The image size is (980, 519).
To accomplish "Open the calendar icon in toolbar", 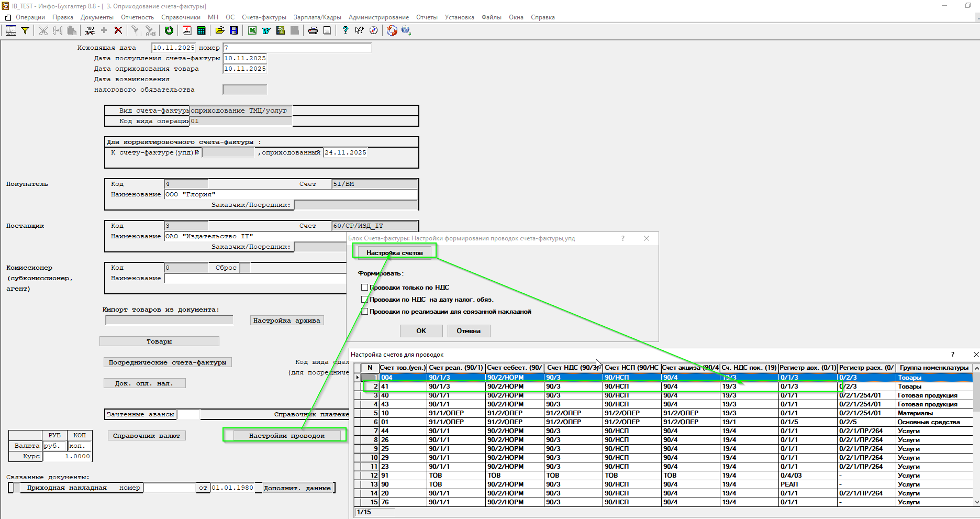I will tap(187, 30).
